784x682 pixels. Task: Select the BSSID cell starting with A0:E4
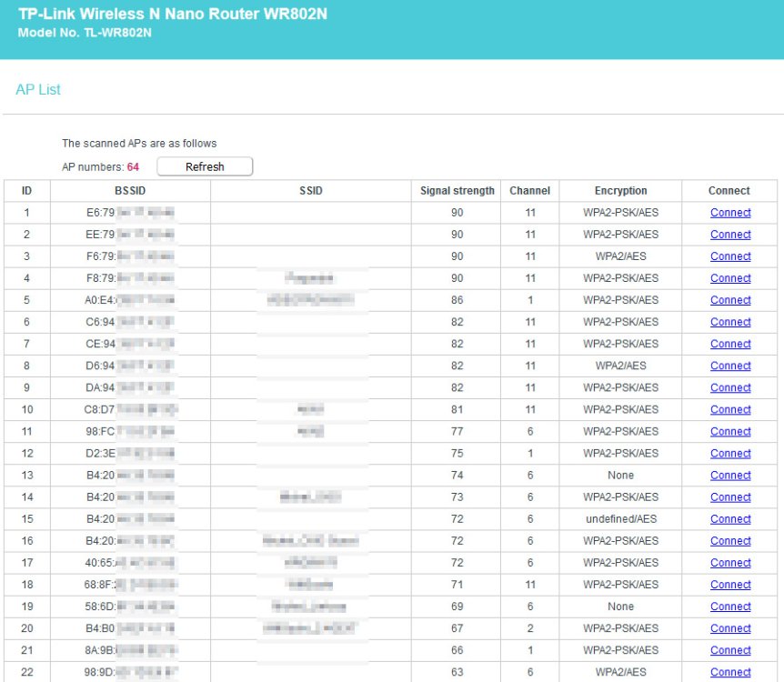click(130, 300)
